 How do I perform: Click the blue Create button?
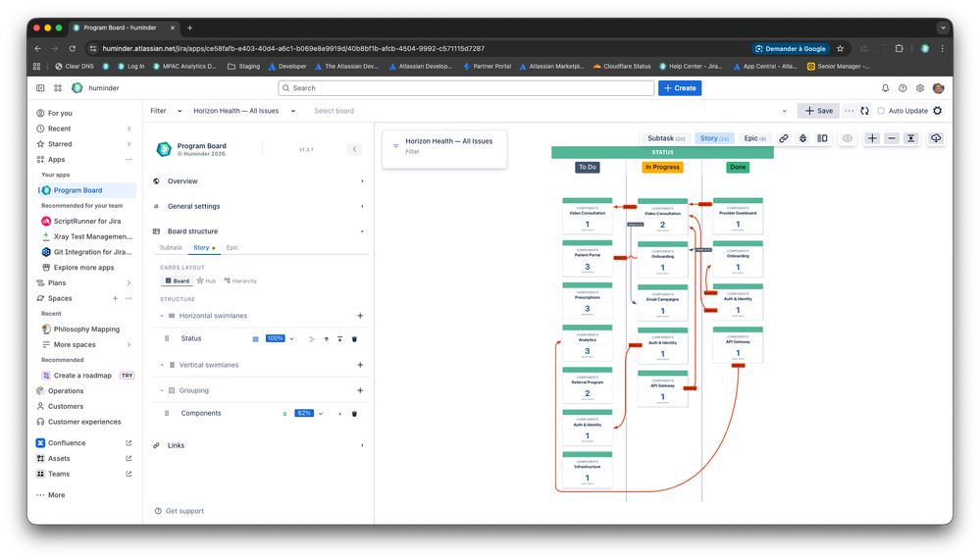(x=680, y=88)
